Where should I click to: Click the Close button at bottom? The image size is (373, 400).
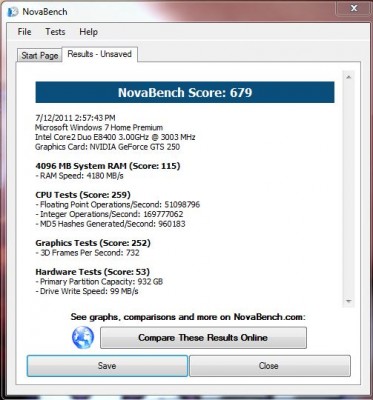(270, 366)
